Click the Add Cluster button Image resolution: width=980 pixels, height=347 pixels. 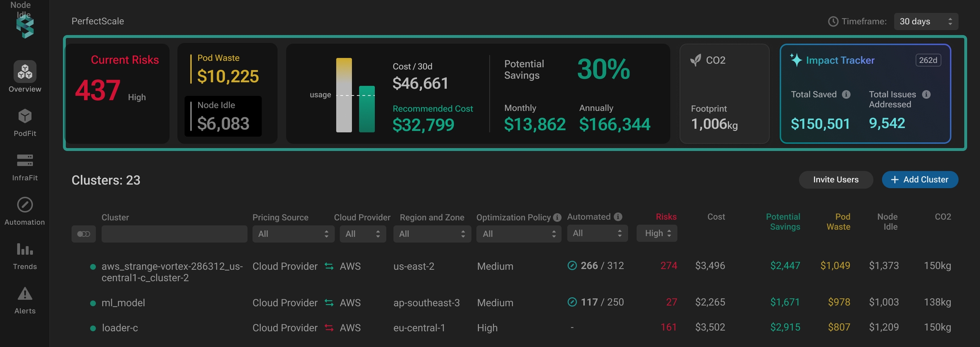click(920, 180)
